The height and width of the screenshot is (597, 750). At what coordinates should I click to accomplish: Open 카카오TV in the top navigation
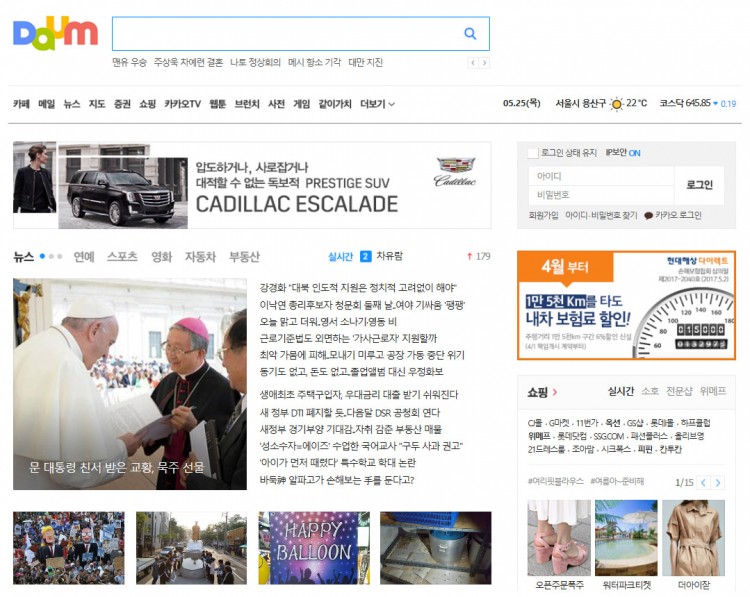182,104
